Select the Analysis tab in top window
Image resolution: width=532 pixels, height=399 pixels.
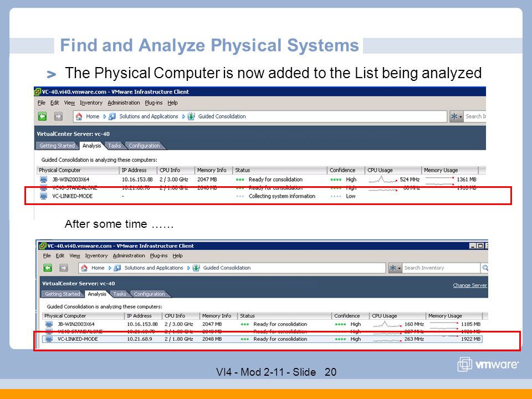tap(91, 146)
